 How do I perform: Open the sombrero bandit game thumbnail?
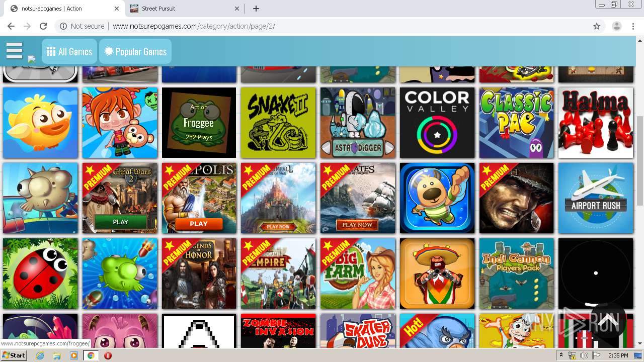[437, 274]
